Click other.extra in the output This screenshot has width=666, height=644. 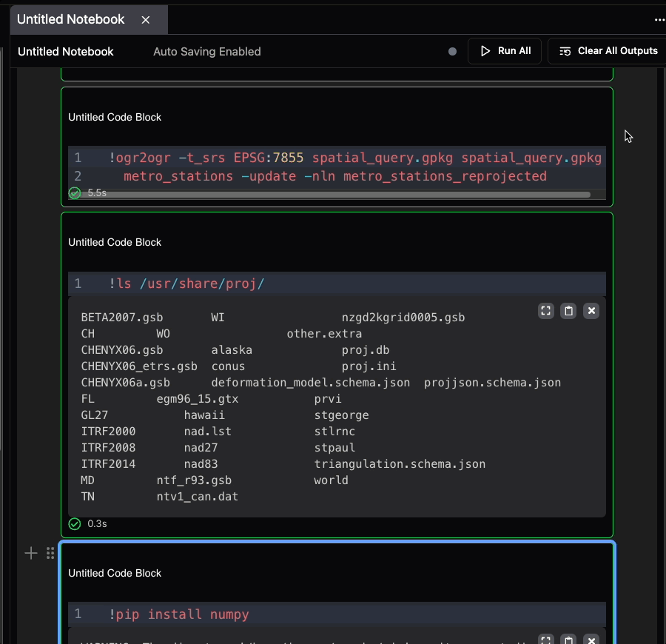tap(324, 333)
